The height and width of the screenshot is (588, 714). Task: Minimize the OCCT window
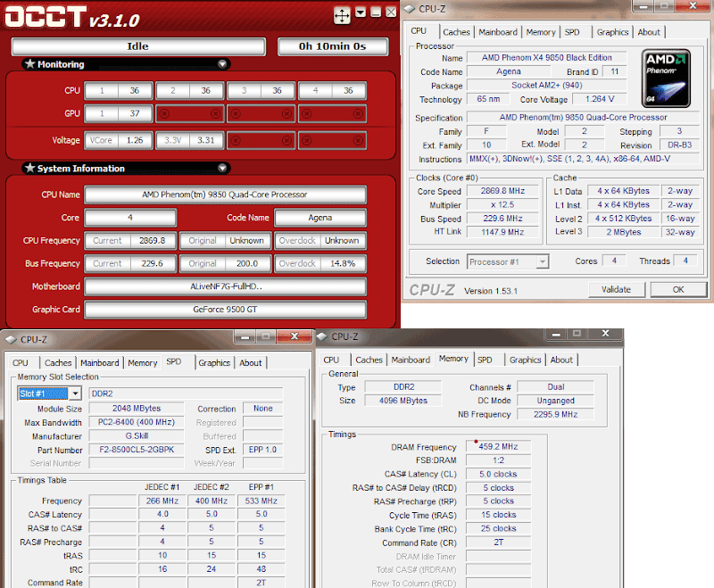pos(376,12)
